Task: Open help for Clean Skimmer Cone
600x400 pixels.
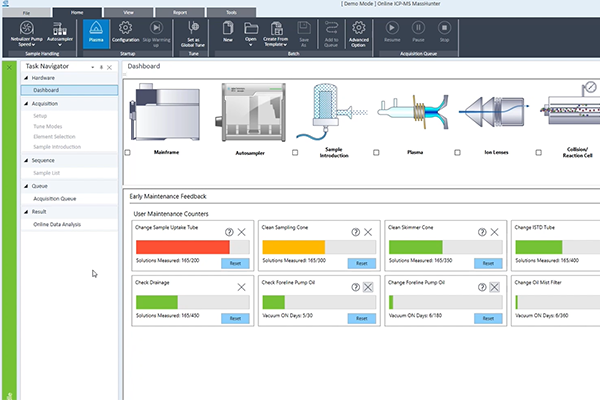Action: click(x=482, y=232)
